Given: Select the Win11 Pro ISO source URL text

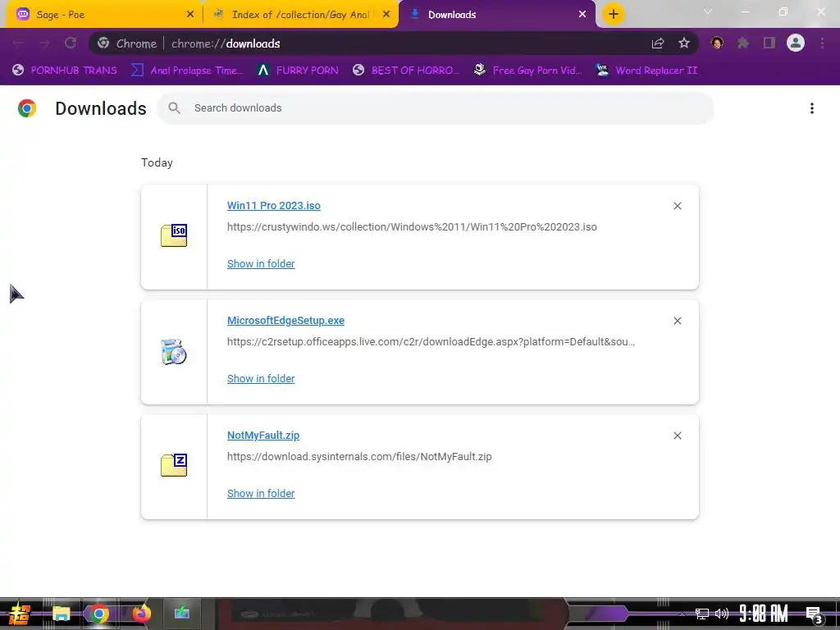Looking at the screenshot, I should pos(412,227).
